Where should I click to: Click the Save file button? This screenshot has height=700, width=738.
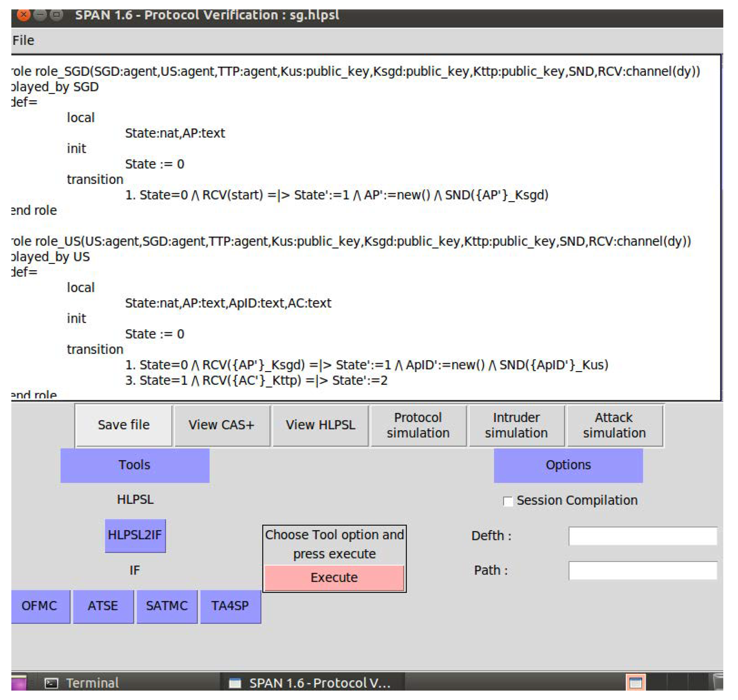click(124, 425)
